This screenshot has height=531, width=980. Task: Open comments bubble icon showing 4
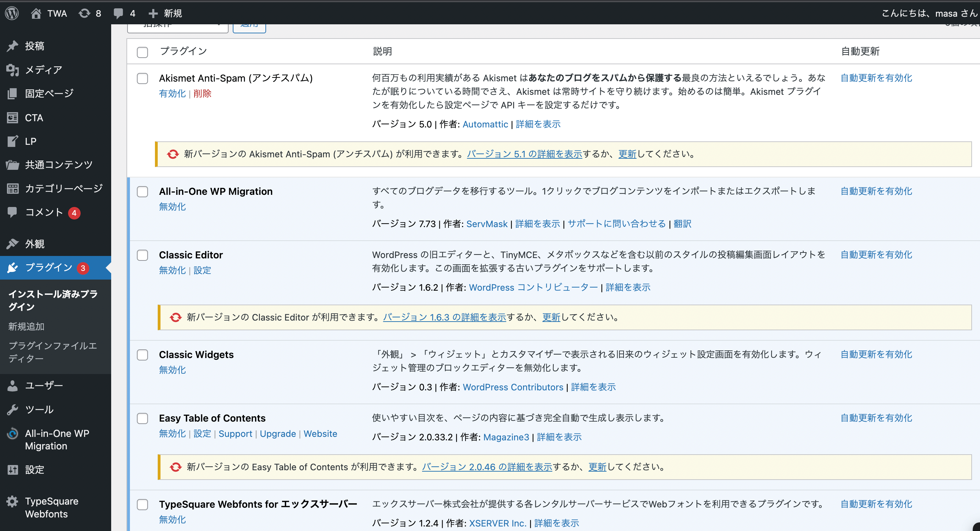(118, 13)
